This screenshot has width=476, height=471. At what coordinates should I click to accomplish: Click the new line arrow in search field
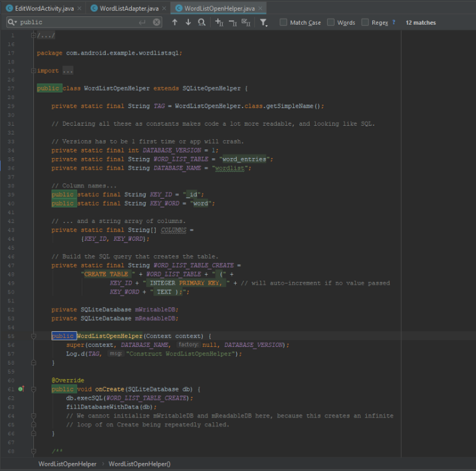pyautogui.click(x=142, y=22)
